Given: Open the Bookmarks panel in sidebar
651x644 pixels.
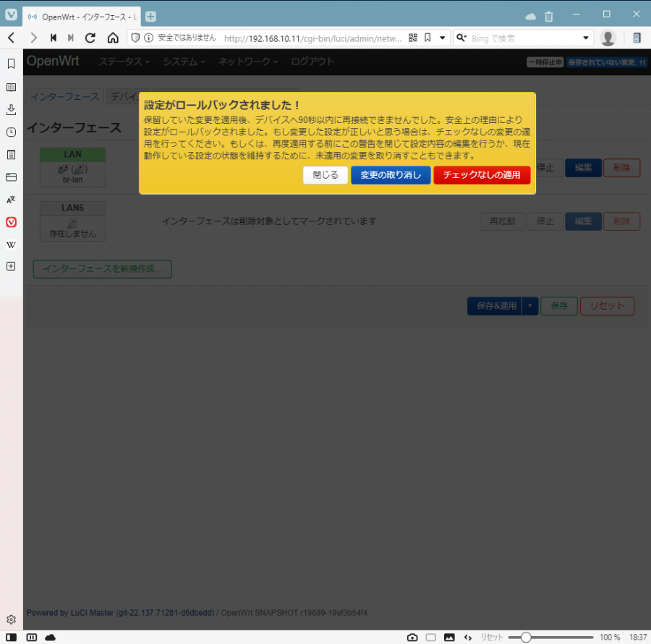Looking at the screenshot, I should pos(11,64).
